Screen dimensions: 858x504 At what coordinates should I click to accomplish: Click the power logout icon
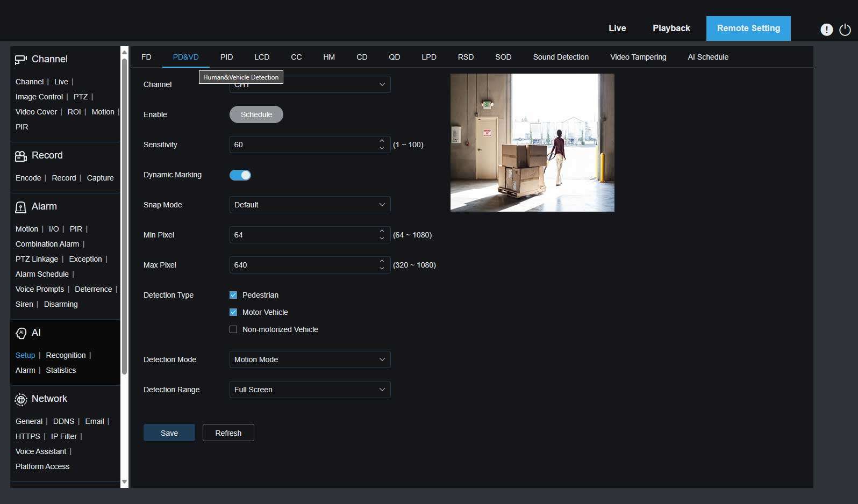click(x=845, y=30)
